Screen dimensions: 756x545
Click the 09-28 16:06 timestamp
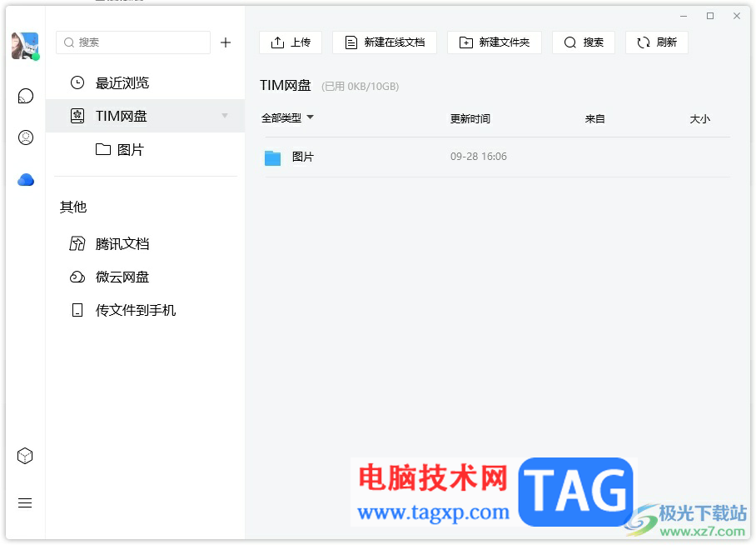[x=478, y=157]
